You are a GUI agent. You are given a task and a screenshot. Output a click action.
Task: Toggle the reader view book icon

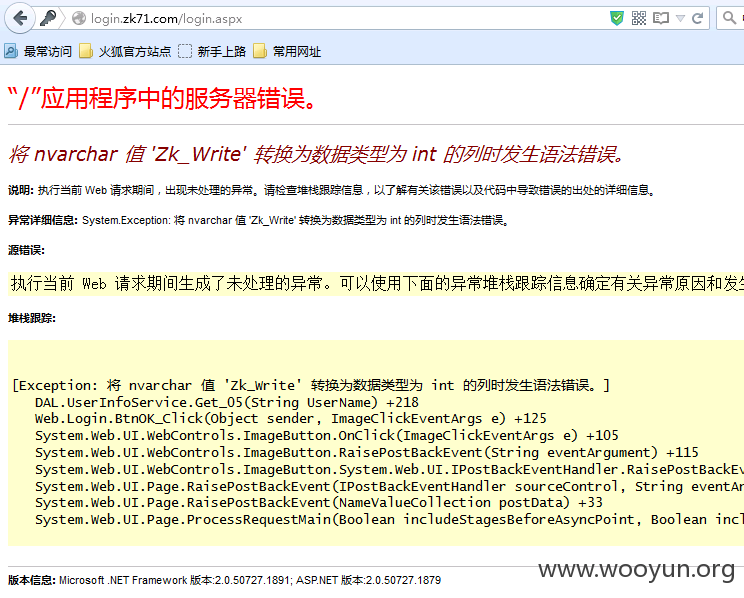pos(660,19)
